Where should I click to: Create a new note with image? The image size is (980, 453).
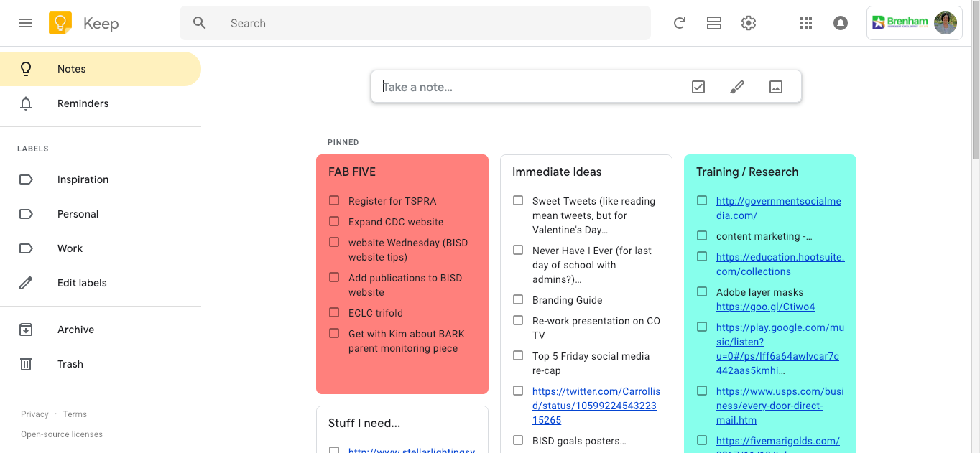point(776,87)
